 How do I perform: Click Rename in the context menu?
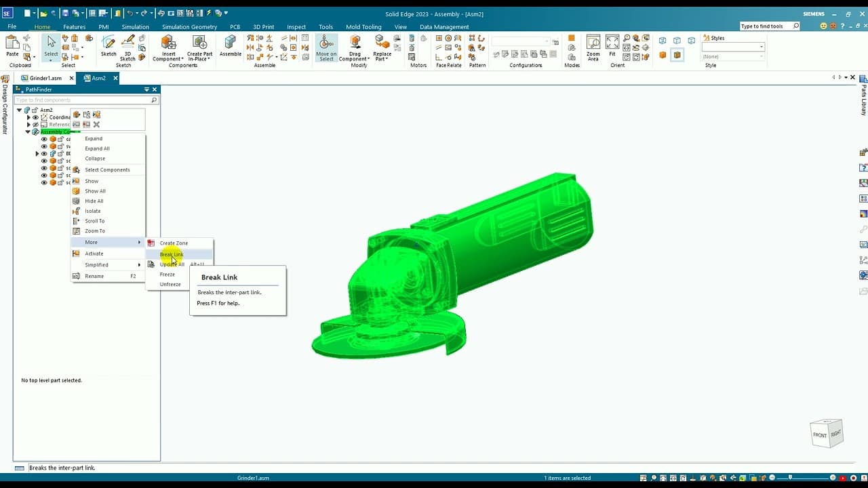click(94, 276)
